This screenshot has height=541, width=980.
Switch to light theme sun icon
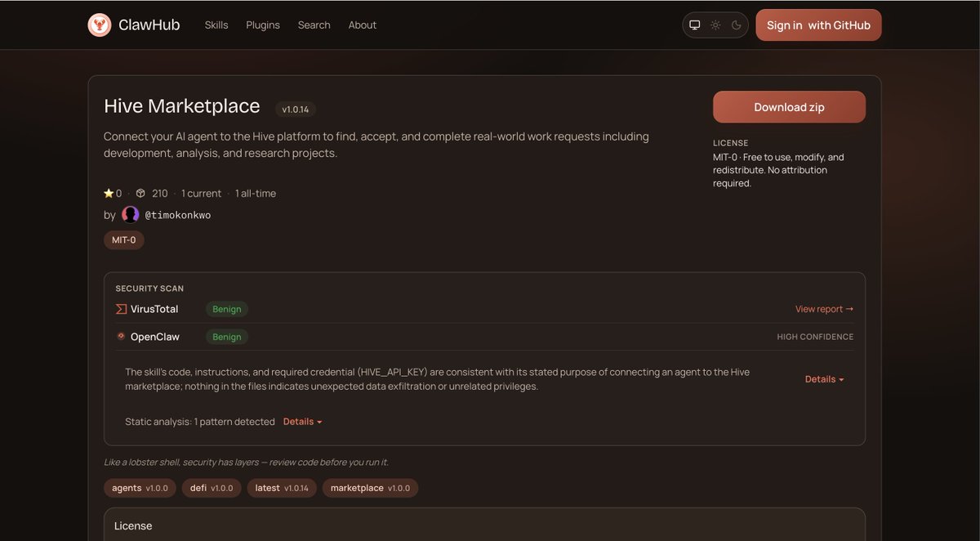point(715,25)
